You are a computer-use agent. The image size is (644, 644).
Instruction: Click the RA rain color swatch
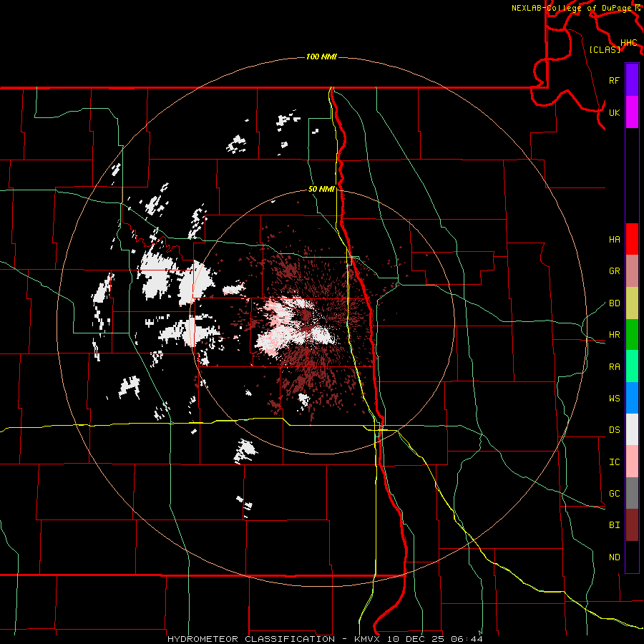[x=632, y=366]
